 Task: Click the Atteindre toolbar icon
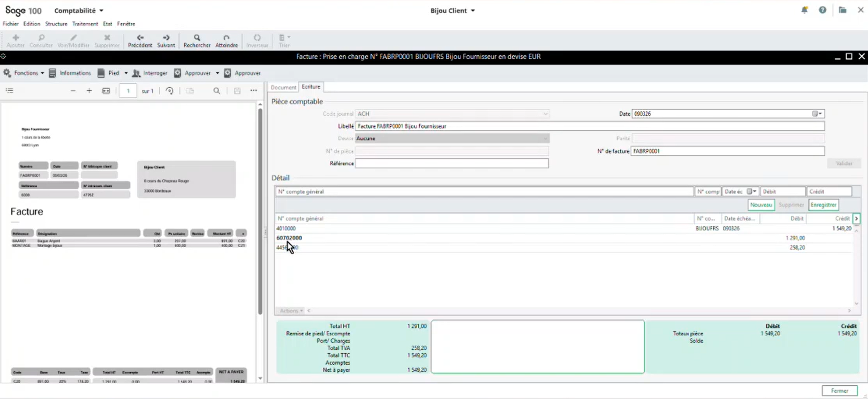tap(226, 38)
